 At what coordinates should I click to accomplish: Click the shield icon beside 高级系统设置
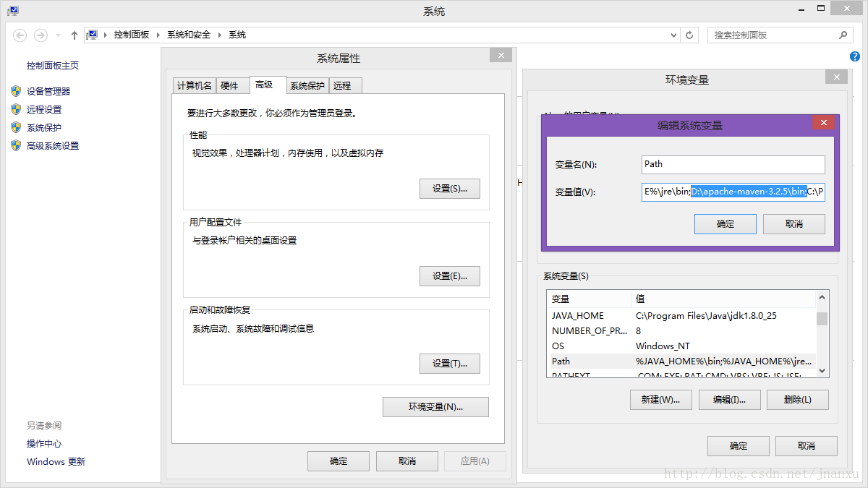[x=16, y=145]
